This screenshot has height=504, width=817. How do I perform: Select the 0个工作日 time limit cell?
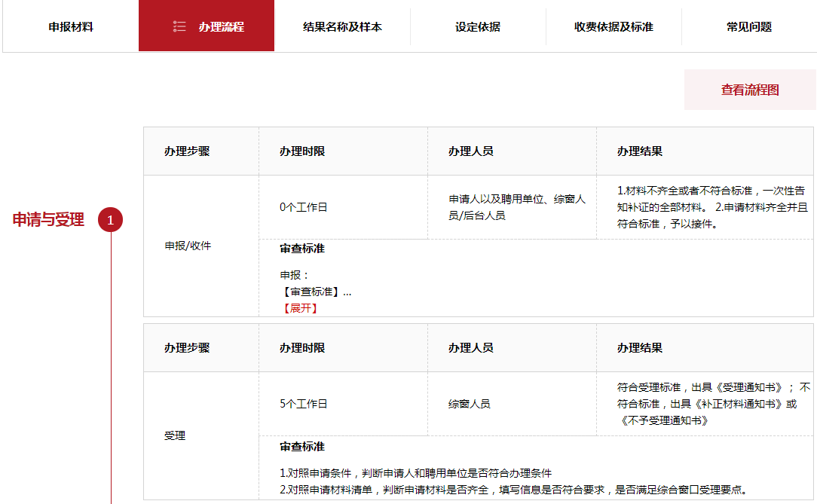344,207
